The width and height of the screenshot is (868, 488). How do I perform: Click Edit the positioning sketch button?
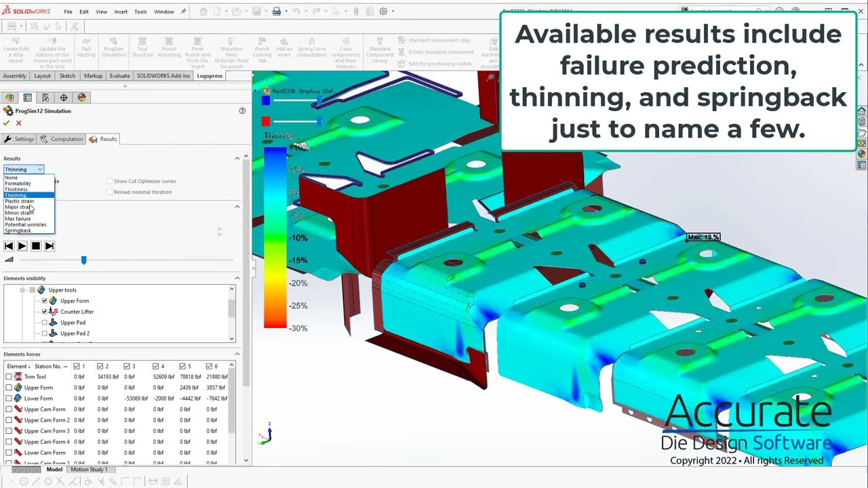click(435, 64)
